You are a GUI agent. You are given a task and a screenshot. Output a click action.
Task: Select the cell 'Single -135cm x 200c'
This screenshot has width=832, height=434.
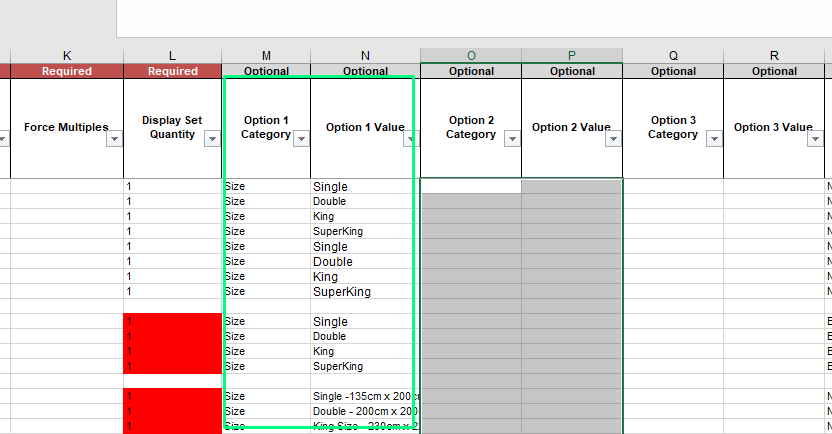tap(365, 396)
